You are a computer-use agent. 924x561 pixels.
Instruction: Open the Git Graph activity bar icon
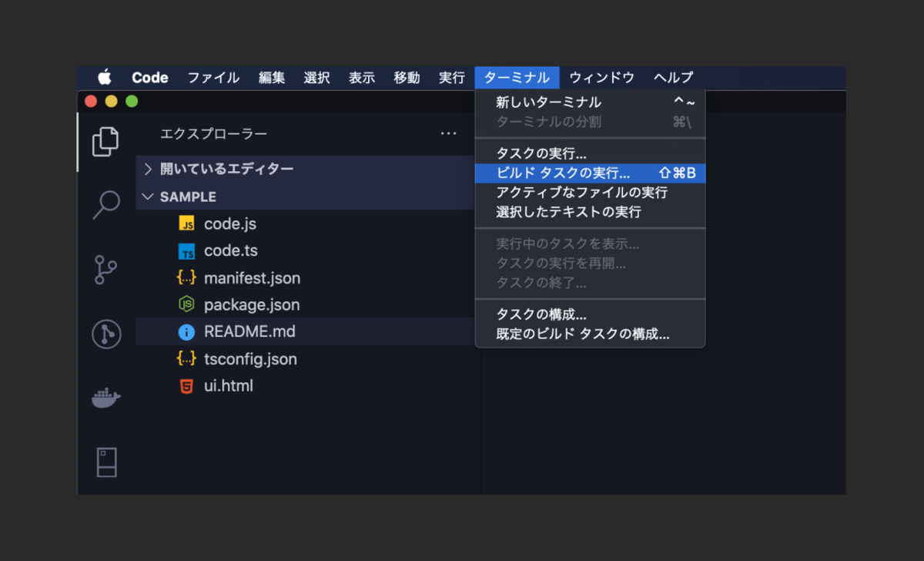(x=106, y=334)
